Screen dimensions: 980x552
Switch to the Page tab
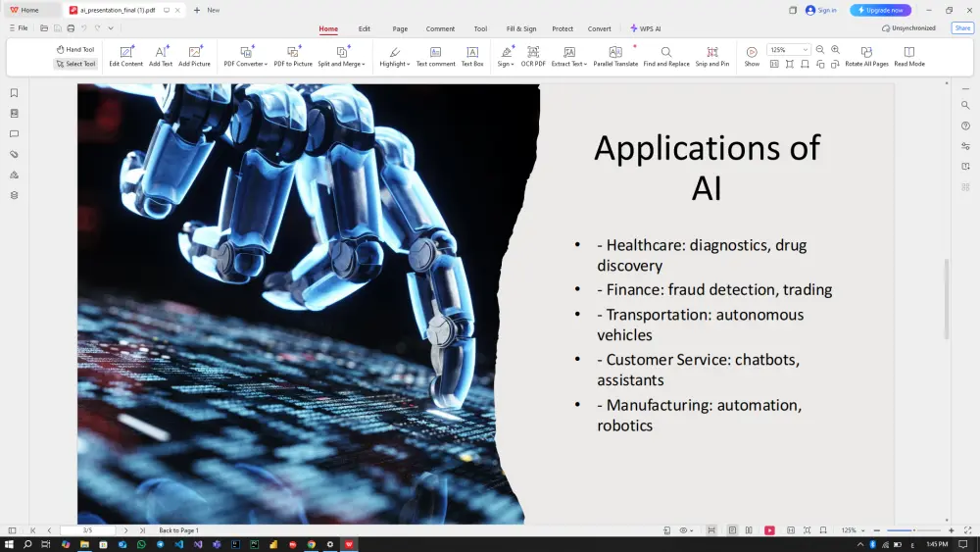[x=400, y=28]
